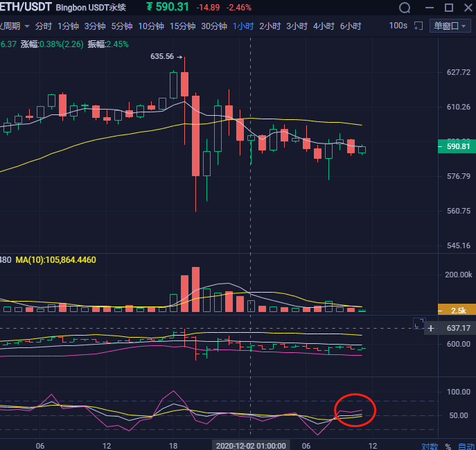Screen dimensions: 476x450
Task: Maximize the Bollinger indicator pane
Action: [x=418, y=322]
